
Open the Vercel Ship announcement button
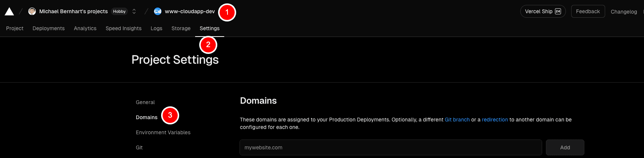pyautogui.click(x=543, y=11)
